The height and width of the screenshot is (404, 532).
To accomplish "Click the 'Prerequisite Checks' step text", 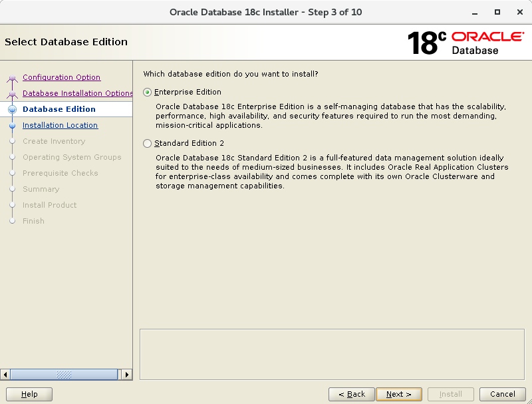I will [61, 173].
